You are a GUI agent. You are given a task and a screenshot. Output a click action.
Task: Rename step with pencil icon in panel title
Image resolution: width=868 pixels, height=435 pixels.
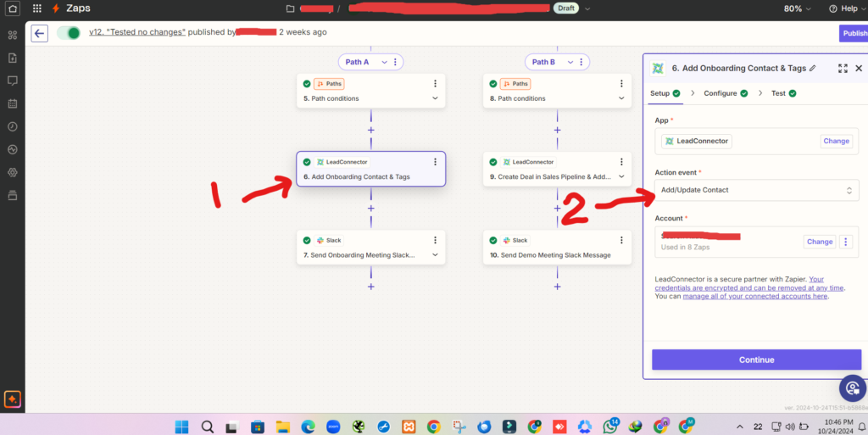click(813, 68)
